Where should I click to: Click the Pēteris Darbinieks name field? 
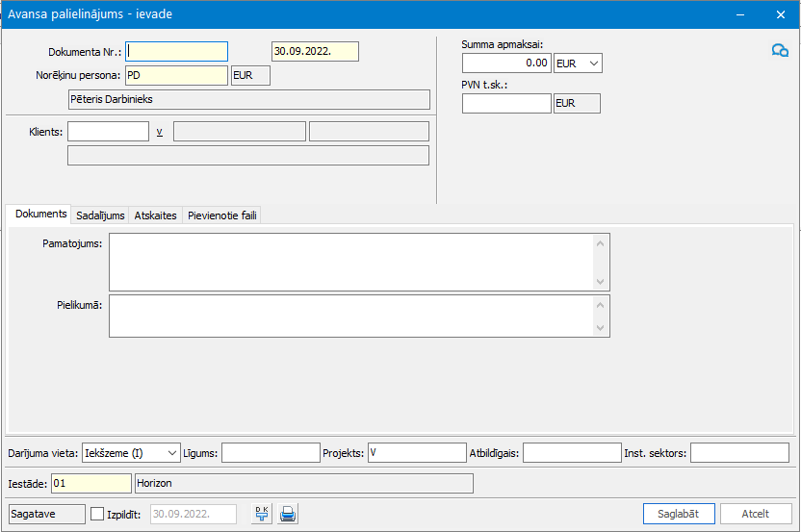coord(248,99)
